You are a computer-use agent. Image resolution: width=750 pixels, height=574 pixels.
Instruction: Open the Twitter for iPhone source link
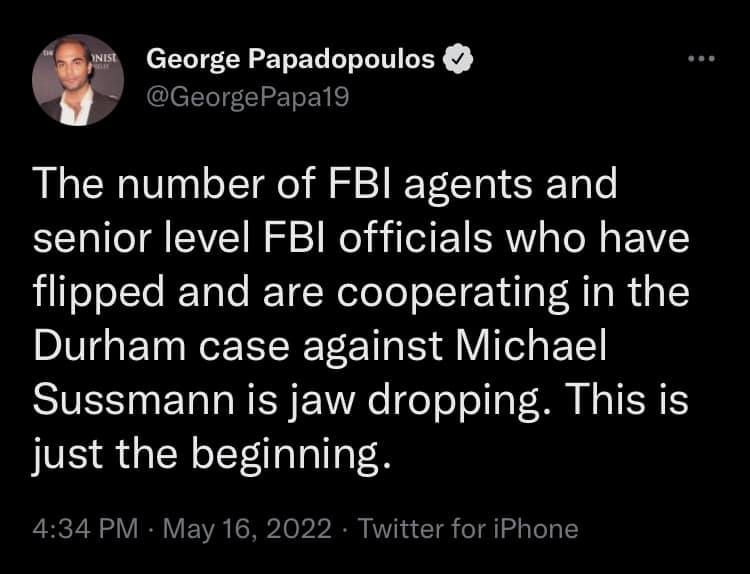pyautogui.click(x=468, y=528)
